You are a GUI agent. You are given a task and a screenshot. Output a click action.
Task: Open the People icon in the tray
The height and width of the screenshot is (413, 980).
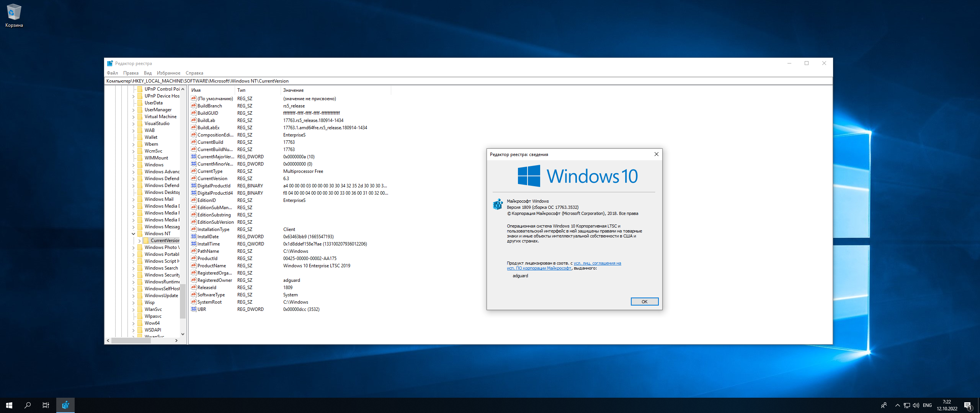pyautogui.click(x=884, y=405)
